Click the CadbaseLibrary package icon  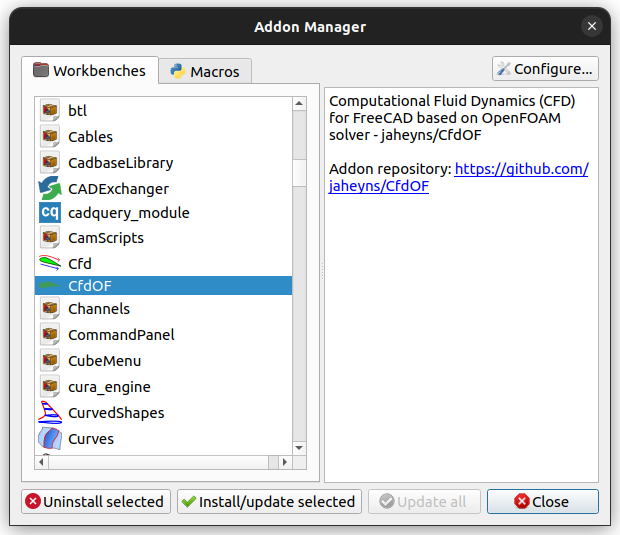[x=49, y=163]
